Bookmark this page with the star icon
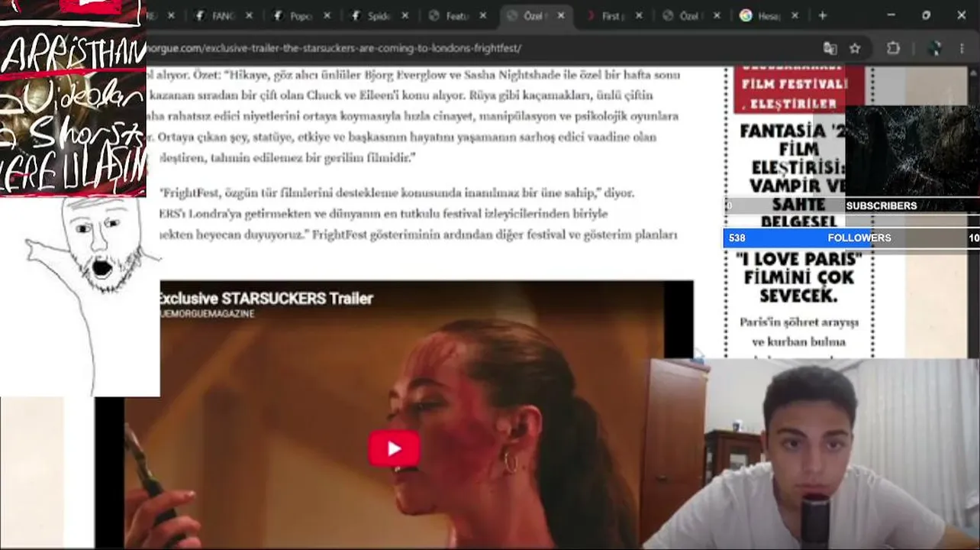This screenshot has width=980, height=550. tap(855, 48)
